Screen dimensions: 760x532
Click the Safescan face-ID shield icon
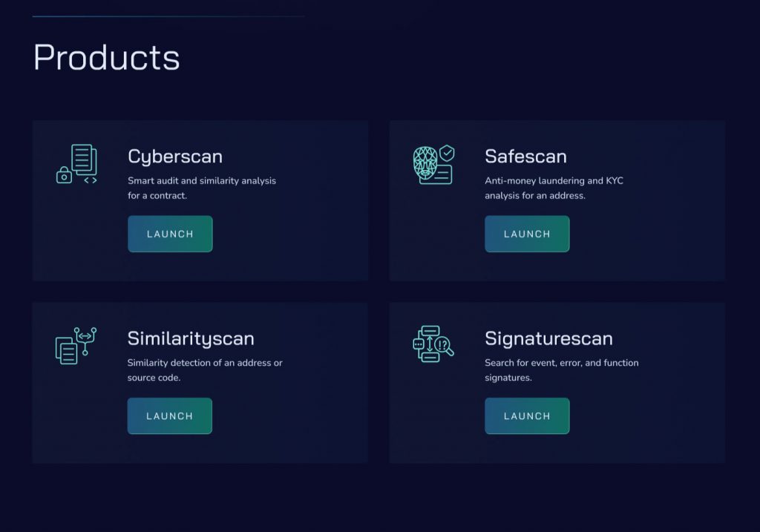(433, 165)
